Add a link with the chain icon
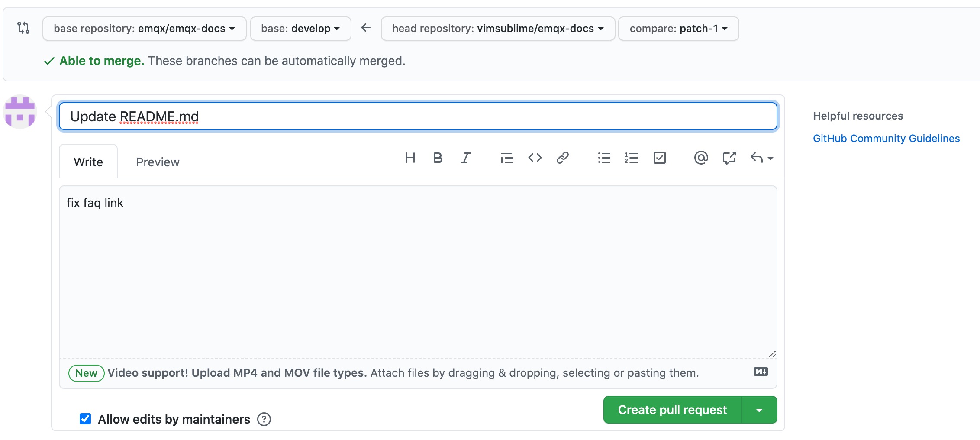The width and height of the screenshot is (980, 440). (x=562, y=158)
